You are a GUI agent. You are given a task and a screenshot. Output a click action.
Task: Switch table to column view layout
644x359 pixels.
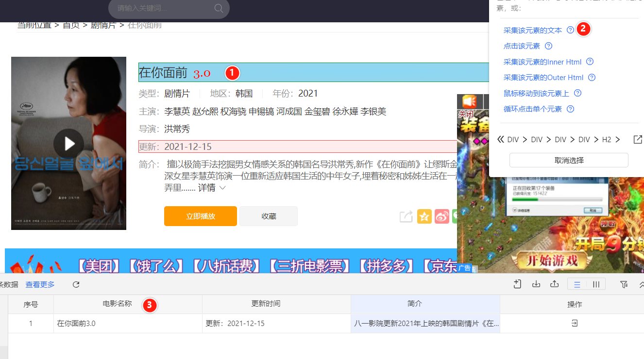595,284
